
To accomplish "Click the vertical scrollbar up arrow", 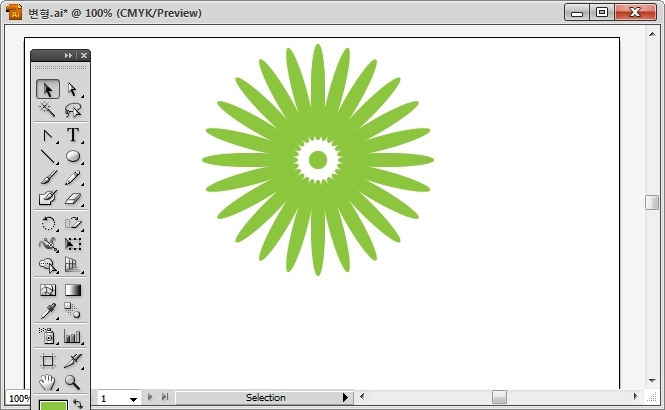I will 652,34.
